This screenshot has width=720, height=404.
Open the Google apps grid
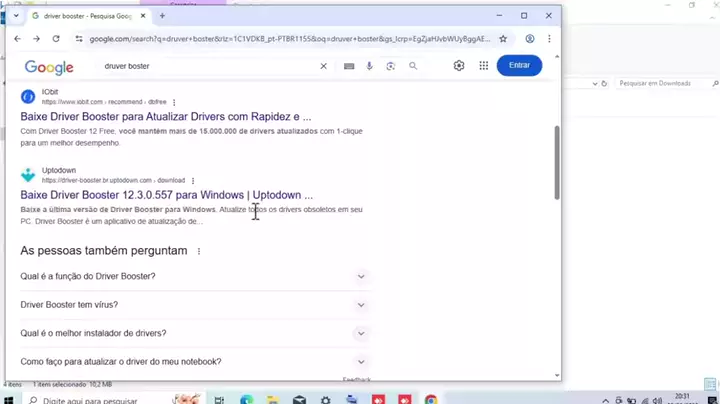tap(484, 65)
